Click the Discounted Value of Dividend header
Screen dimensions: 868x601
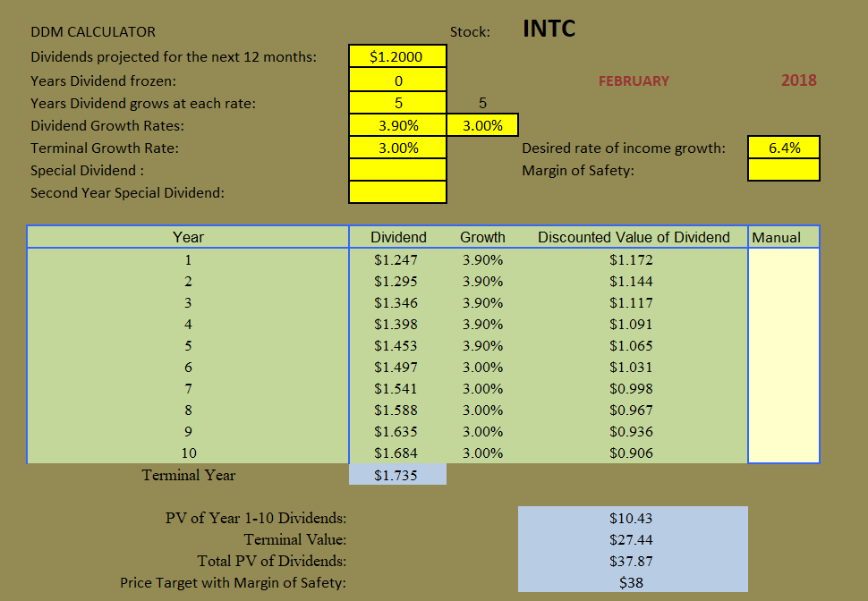click(x=634, y=237)
